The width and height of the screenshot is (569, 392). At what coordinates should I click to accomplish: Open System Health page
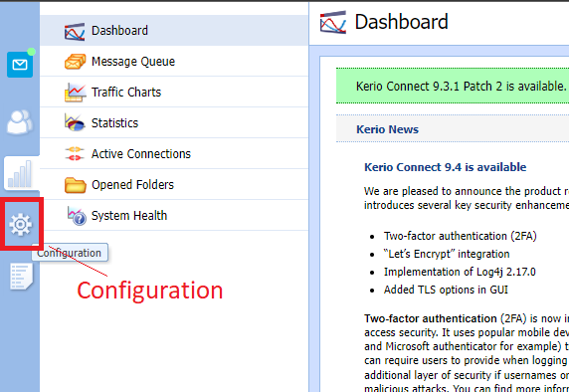tap(174, 216)
